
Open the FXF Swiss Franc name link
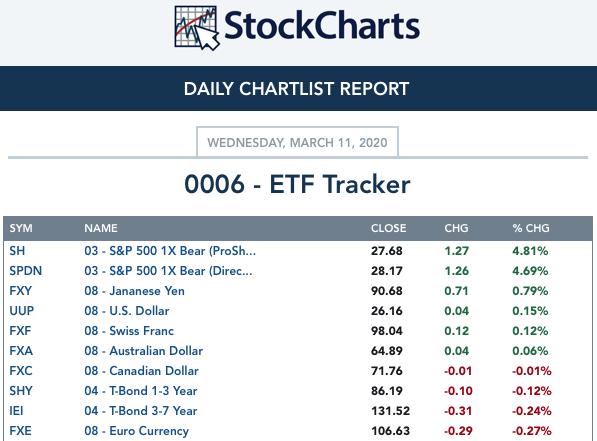coord(129,331)
